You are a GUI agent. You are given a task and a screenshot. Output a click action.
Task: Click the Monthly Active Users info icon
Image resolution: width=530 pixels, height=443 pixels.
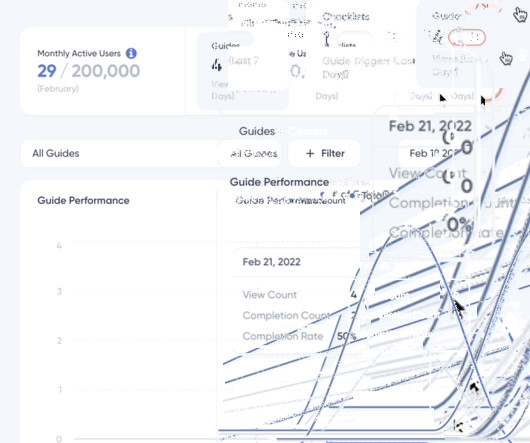click(x=131, y=53)
